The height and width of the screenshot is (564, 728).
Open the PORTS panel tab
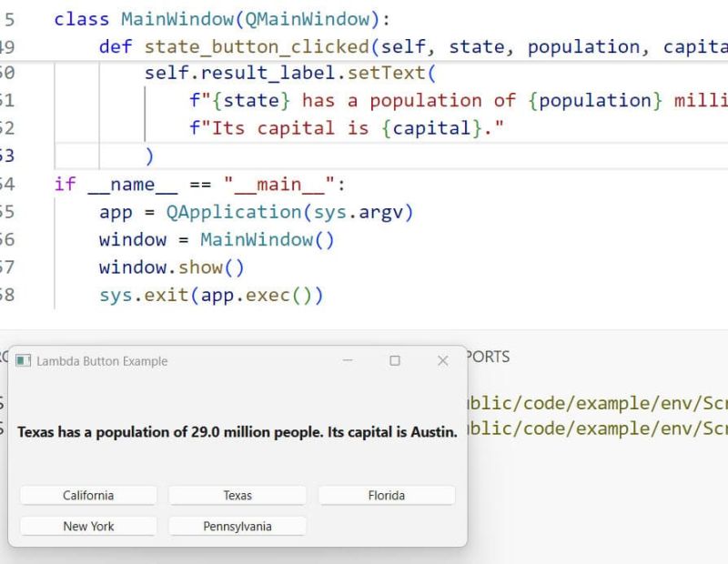[489, 357]
